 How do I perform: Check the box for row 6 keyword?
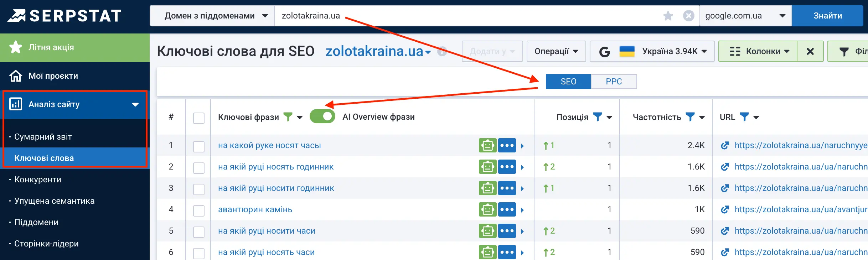coord(199,253)
